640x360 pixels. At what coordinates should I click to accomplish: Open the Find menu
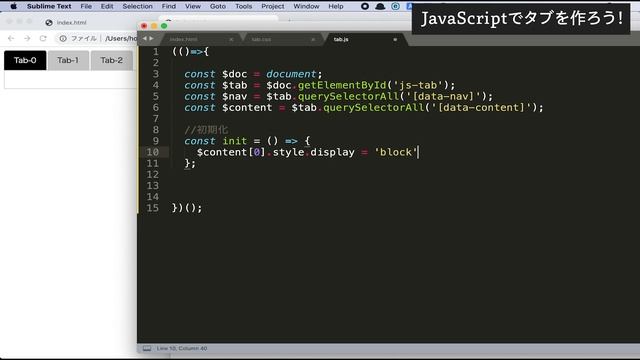pos(169,6)
